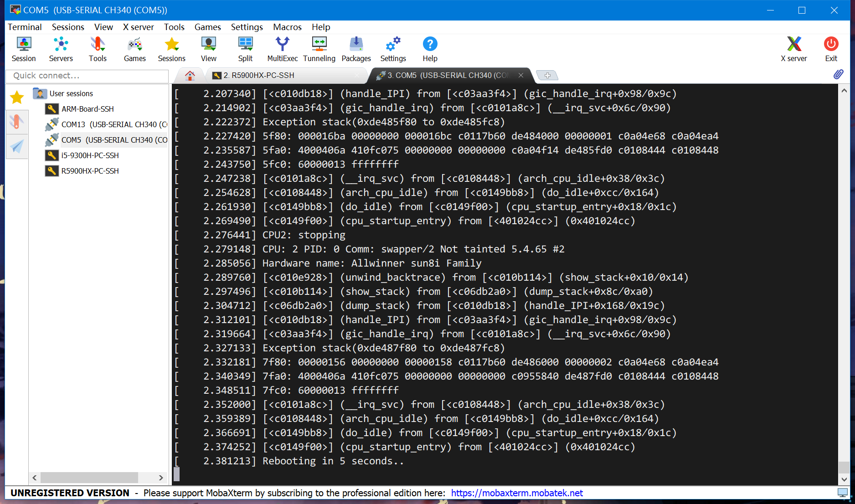
Task: Start the X server icon
Action: tap(794, 49)
